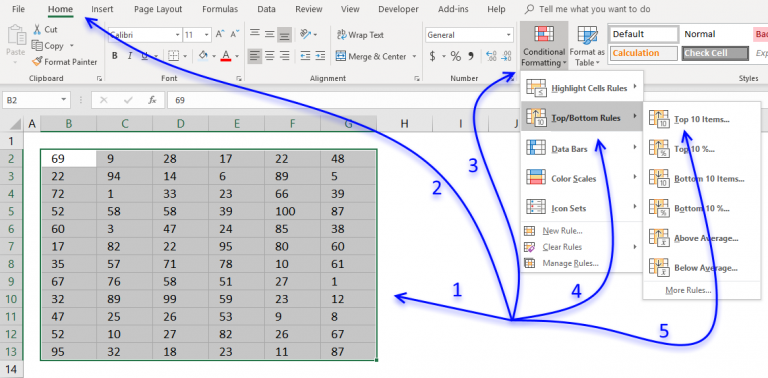The height and width of the screenshot is (378, 768).
Task: Open Conditional Formatting menu button
Action: tap(543, 46)
